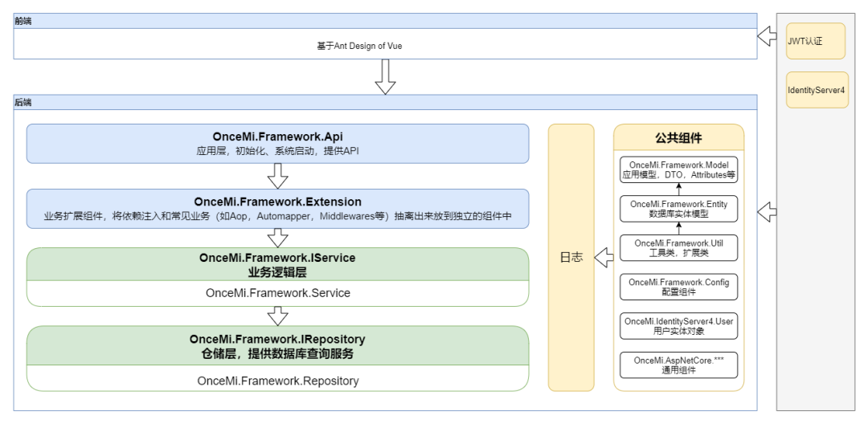The height and width of the screenshot is (424, 868).
Task: Click the 基于Ant Design of Vue box
Action: pos(385,47)
